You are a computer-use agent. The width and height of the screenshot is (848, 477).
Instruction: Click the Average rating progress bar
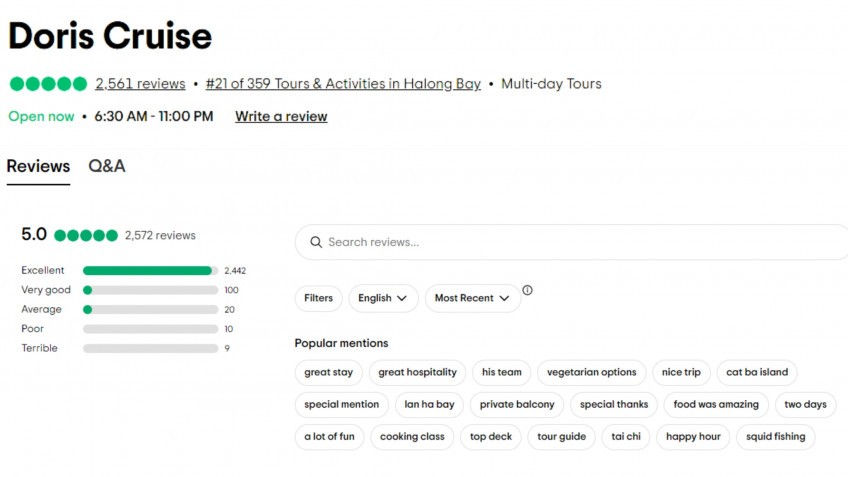pyautogui.click(x=150, y=310)
